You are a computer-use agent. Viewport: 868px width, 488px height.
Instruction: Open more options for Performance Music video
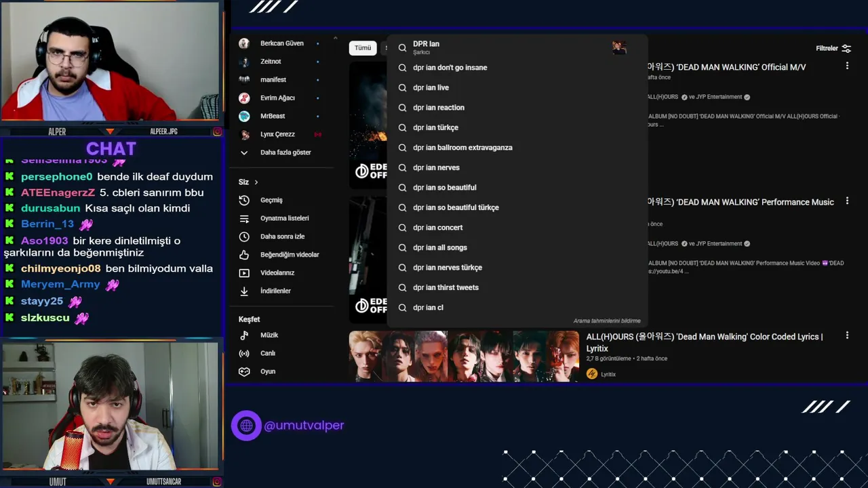click(847, 201)
